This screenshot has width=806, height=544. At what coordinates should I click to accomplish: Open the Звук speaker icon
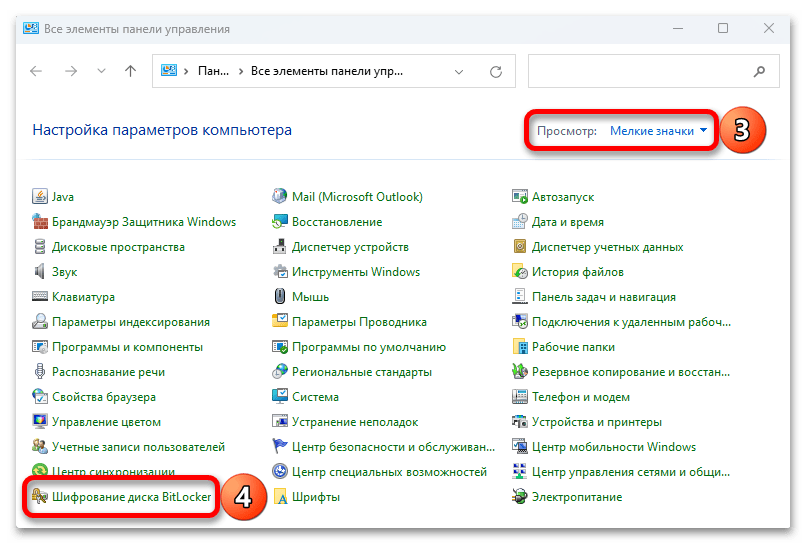point(40,271)
